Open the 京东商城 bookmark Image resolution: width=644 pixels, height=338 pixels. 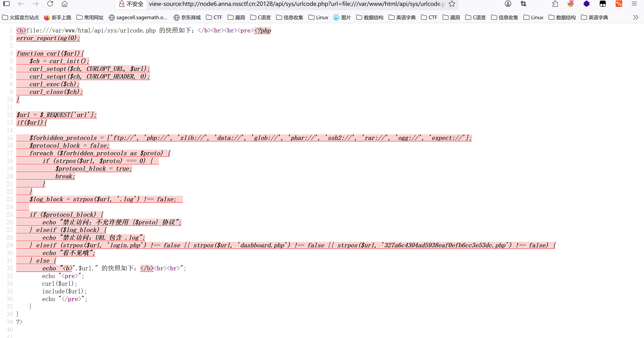pos(187,18)
